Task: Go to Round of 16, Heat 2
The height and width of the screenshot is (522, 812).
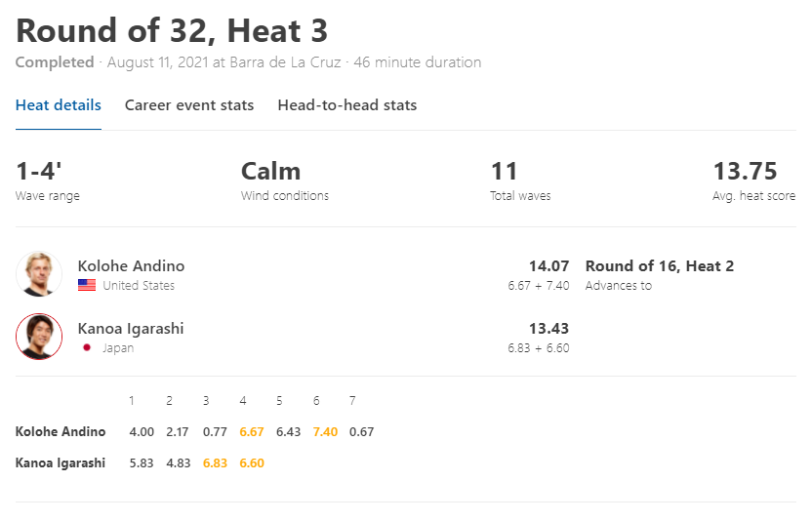Action: [x=660, y=266]
